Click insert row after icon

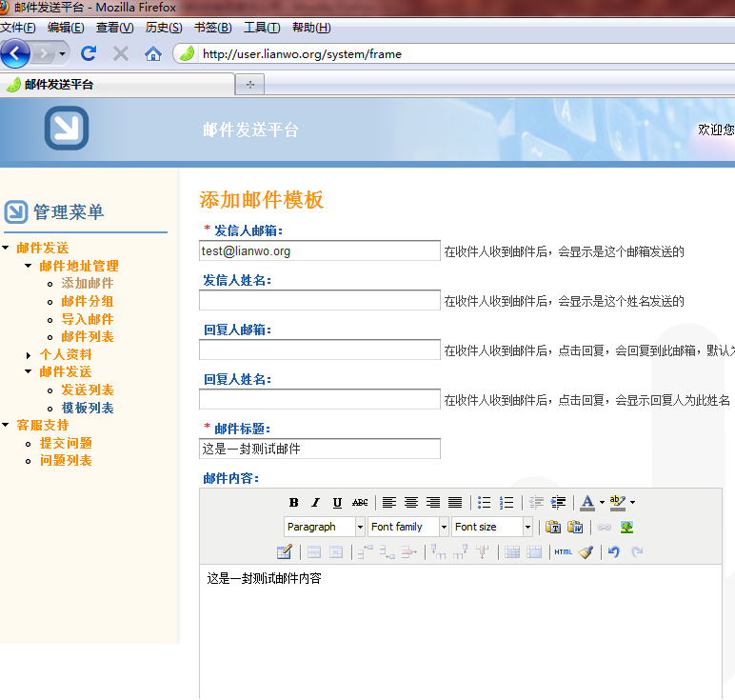pos(387,552)
